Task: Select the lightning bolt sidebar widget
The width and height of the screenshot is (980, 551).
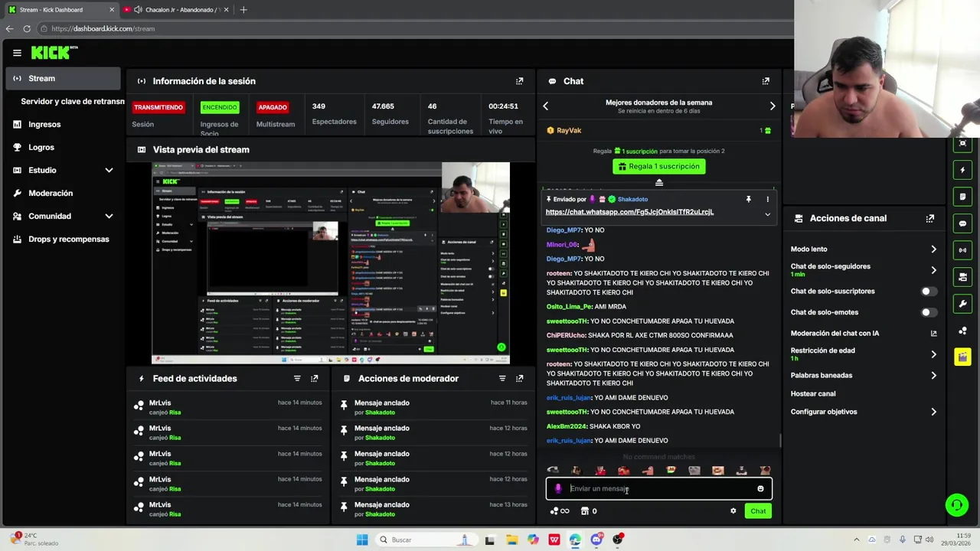Action: coord(963,170)
